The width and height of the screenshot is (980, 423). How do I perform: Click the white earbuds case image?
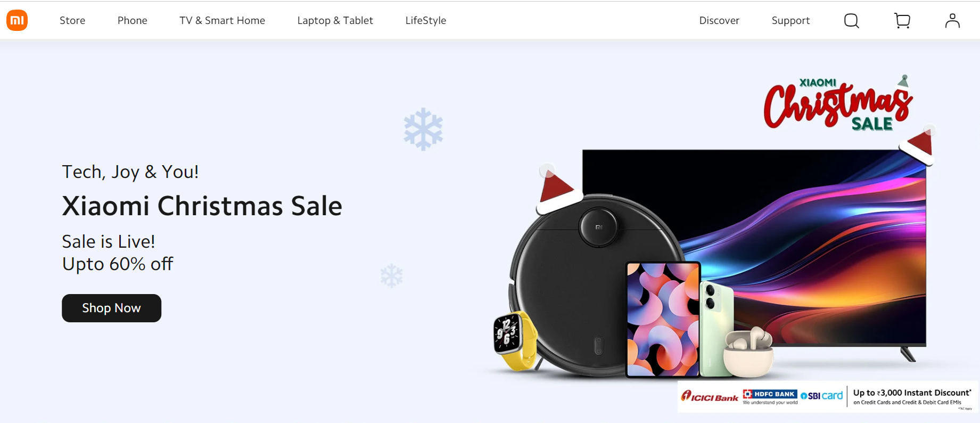coord(748,353)
